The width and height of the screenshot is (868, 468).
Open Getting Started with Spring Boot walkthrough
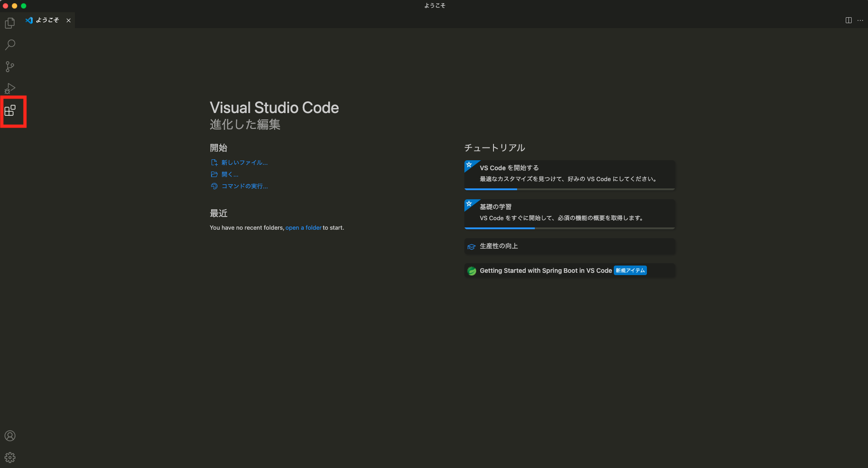point(569,271)
